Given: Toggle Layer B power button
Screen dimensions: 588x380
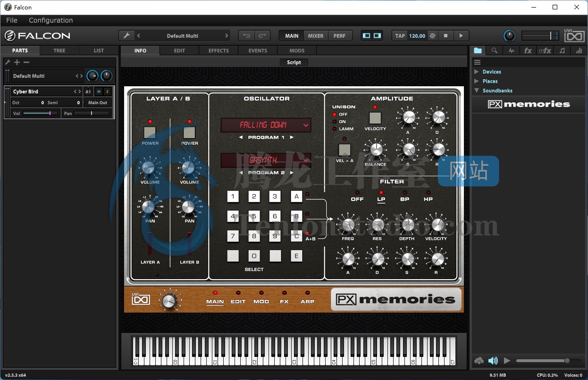Looking at the screenshot, I should click(x=189, y=132).
